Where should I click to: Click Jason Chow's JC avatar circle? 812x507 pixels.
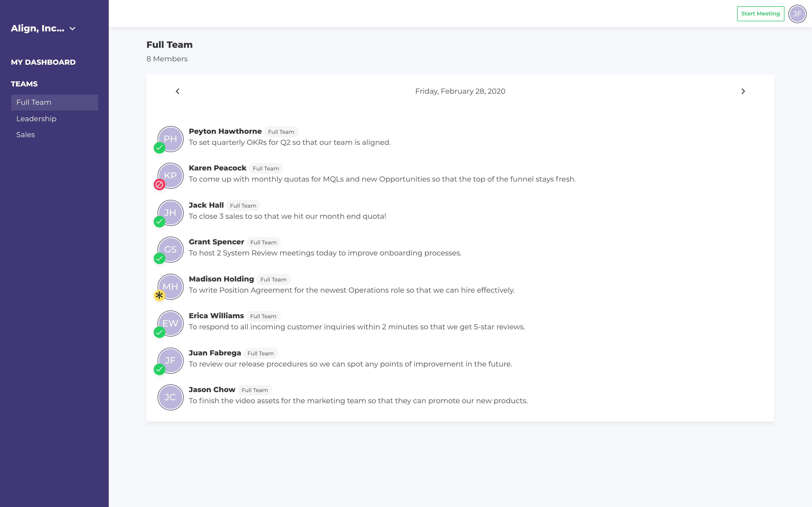[171, 397]
